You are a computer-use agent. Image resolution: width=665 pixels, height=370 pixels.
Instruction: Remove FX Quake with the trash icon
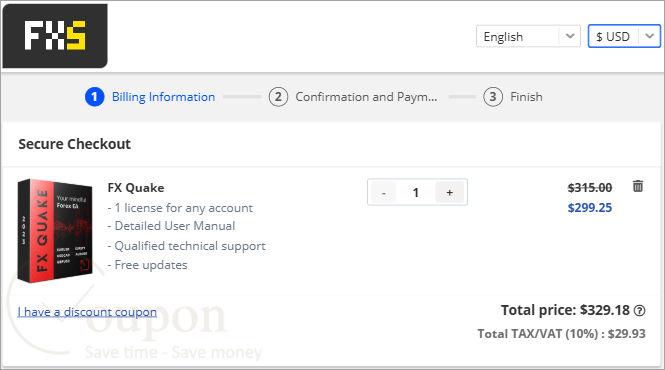638,186
